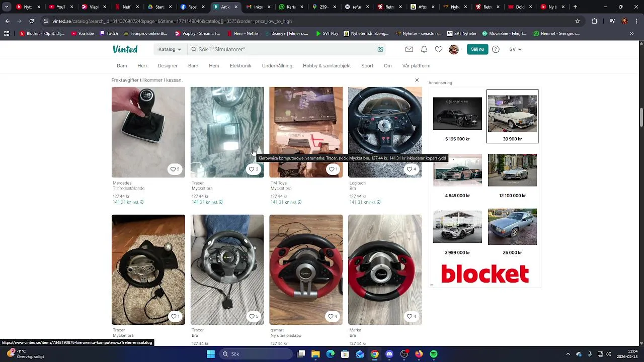Open Microsoft Edge from the taskbar

click(331, 354)
